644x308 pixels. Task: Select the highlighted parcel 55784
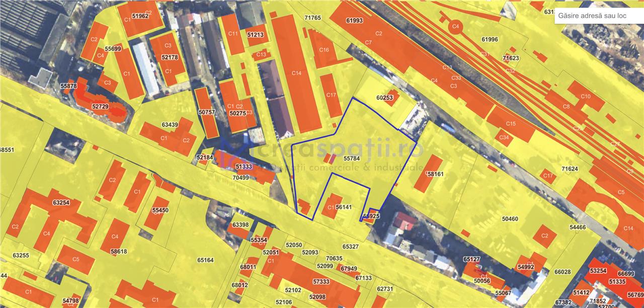click(x=352, y=158)
